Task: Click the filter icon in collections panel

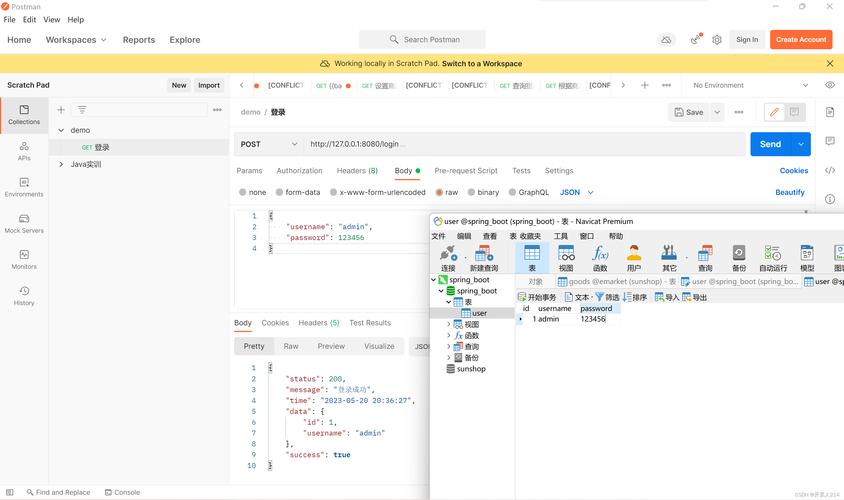Action: [x=82, y=110]
